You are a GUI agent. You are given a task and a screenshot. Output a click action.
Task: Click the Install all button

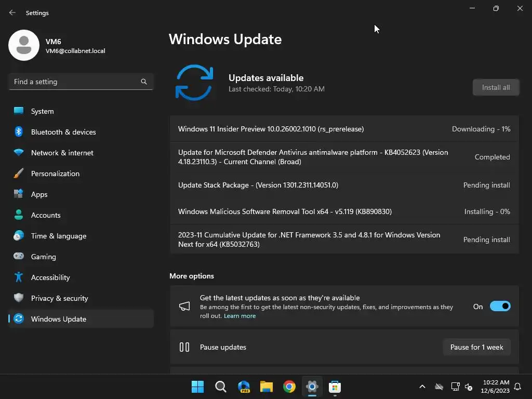tap(496, 87)
